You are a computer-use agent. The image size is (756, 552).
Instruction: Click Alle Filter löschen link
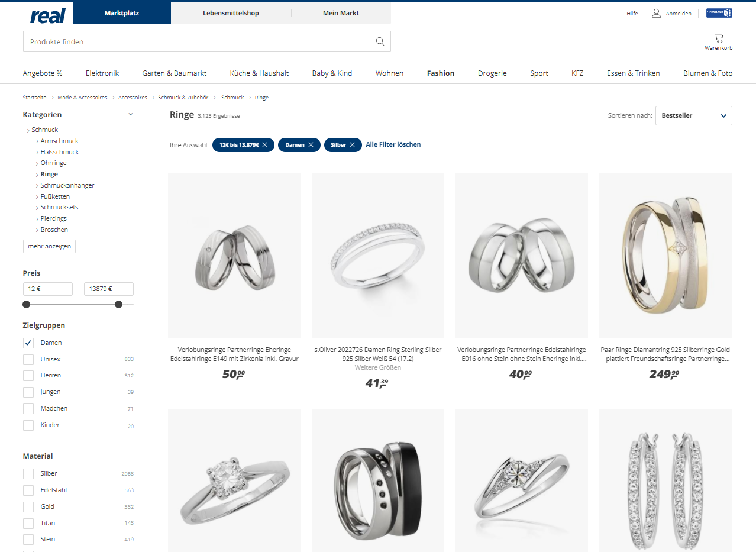point(393,144)
